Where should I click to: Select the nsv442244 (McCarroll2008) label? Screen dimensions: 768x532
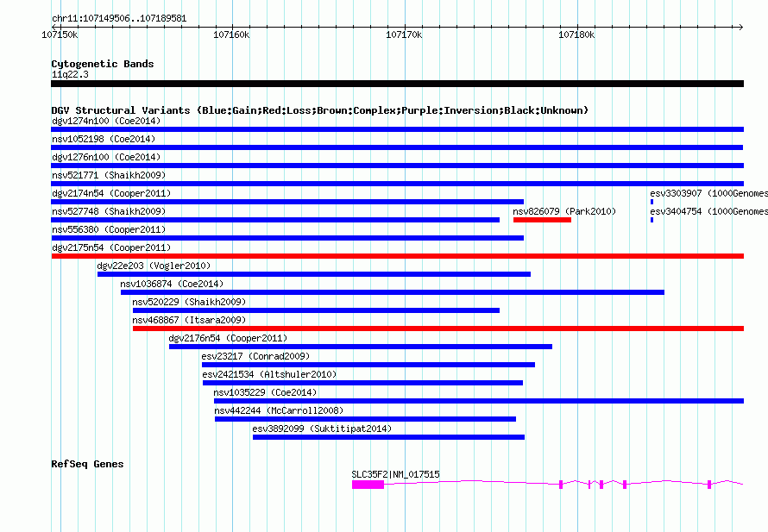(279, 410)
